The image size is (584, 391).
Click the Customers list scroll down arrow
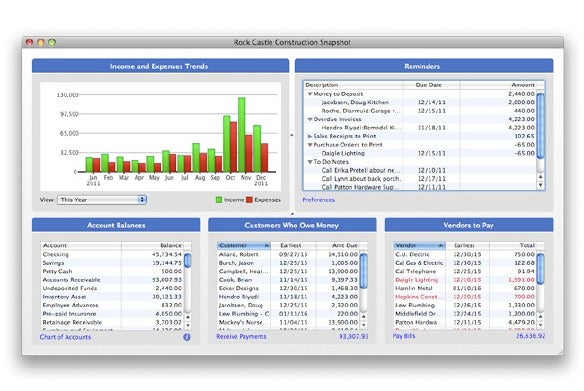364,325
